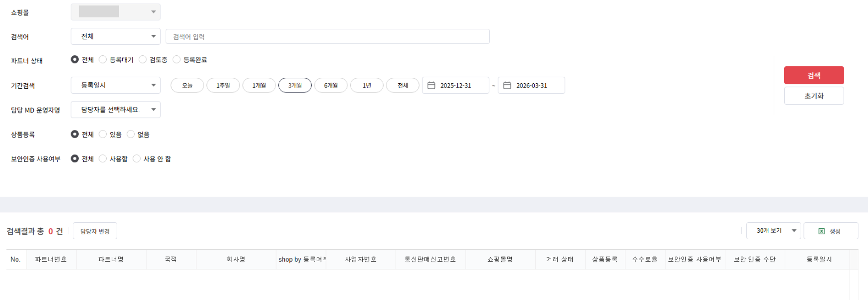868x300 pixels.
Task: Click the 파트너번호 column header
Action: point(51,259)
